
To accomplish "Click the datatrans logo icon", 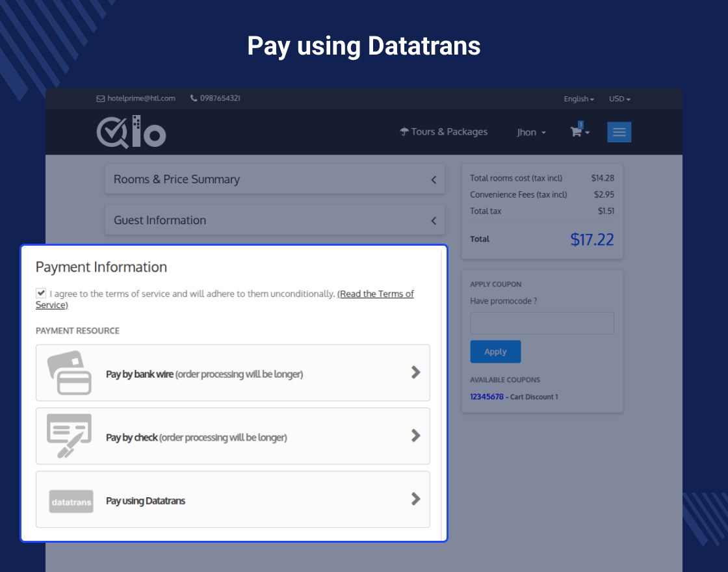I will (x=71, y=501).
